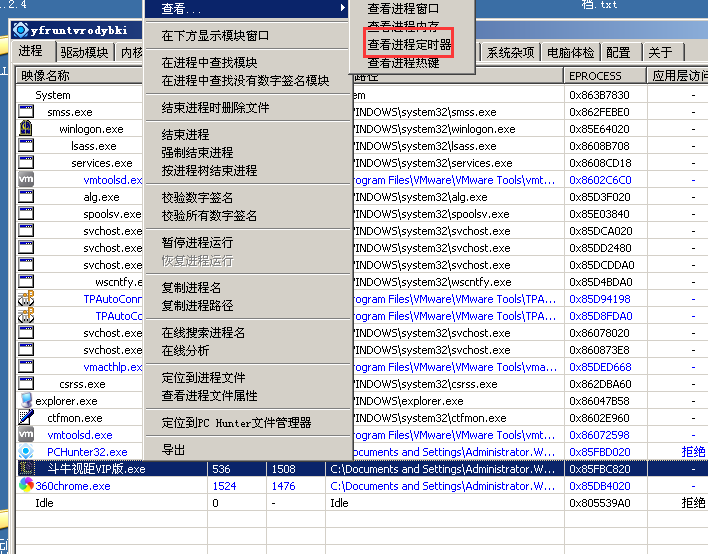Choose 结束进程时删除文件
The image size is (708, 554).
pyautogui.click(x=215, y=107)
